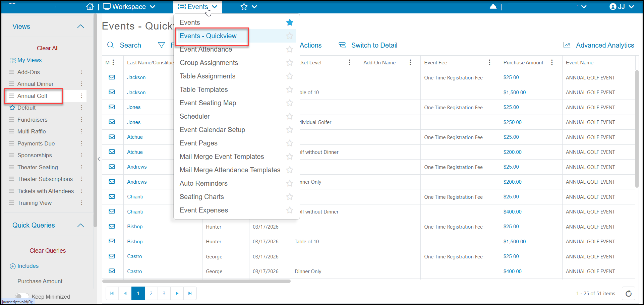Select the Annual Golf view
Image resolution: width=644 pixels, height=305 pixels.
(x=33, y=96)
